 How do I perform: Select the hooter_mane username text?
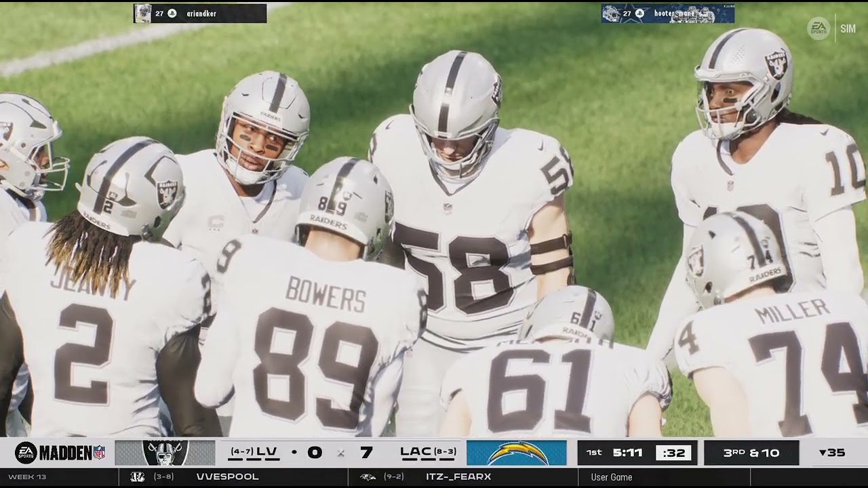[673, 14]
